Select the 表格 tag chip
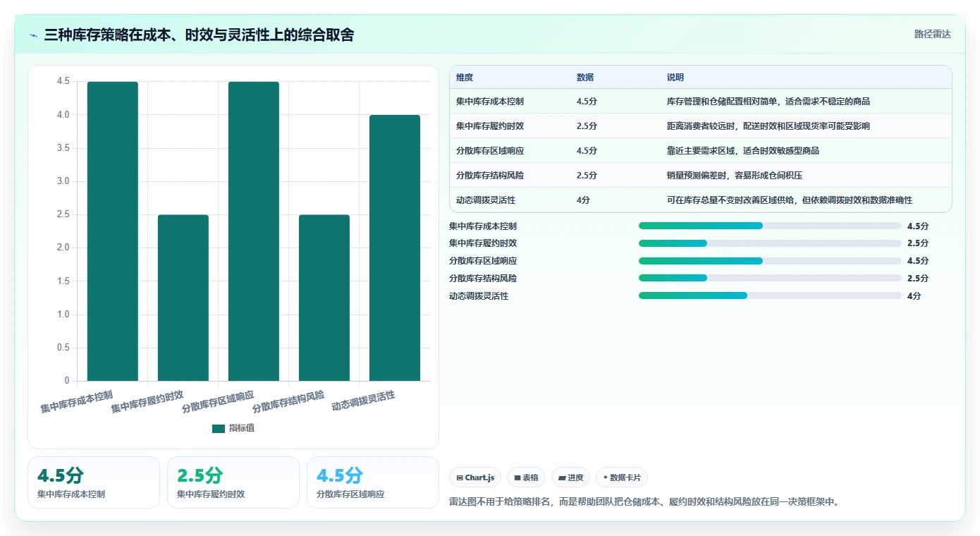Screen dimensions: 980x536 (526, 477)
